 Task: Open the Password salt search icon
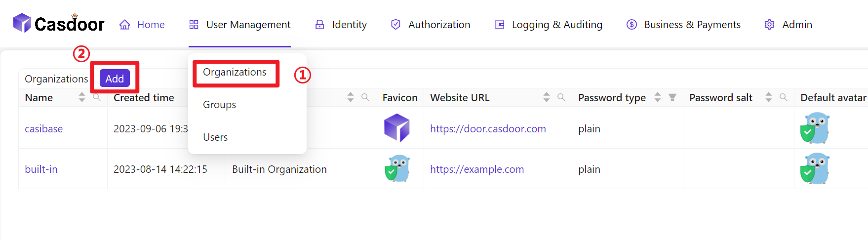coord(783,97)
